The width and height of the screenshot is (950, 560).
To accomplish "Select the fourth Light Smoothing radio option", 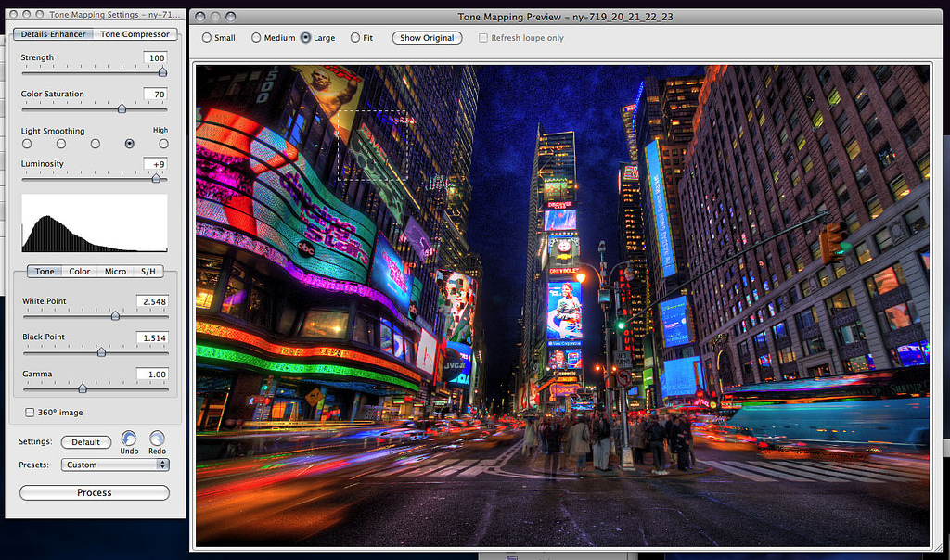I will tap(129, 144).
